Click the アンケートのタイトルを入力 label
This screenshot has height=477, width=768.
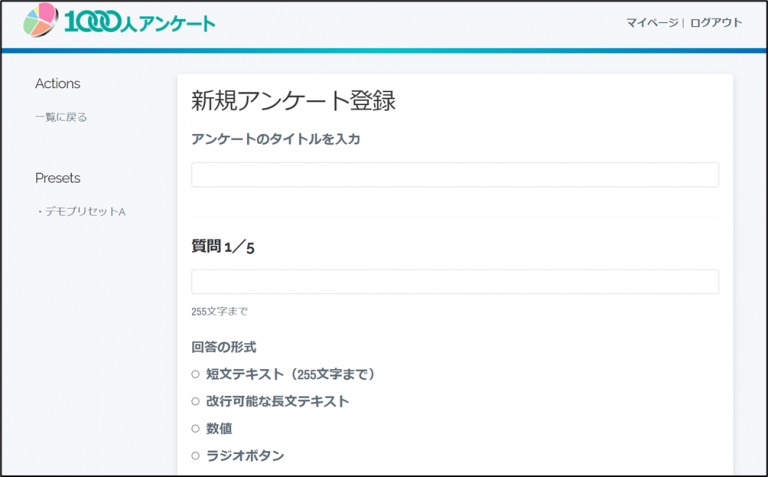tap(276, 139)
